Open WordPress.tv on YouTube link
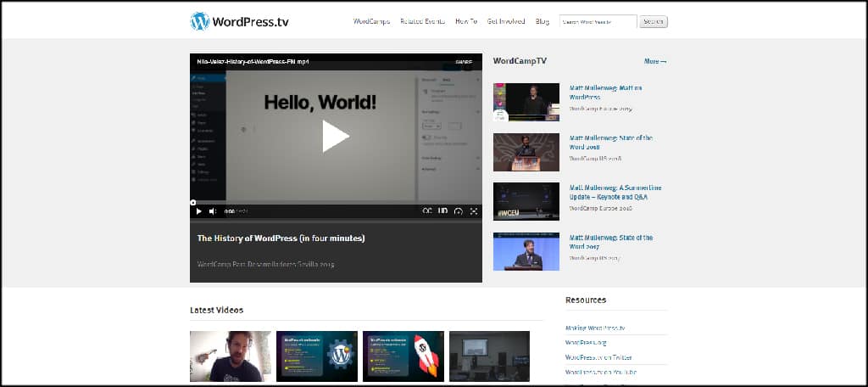868x387 pixels. point(601,372)
